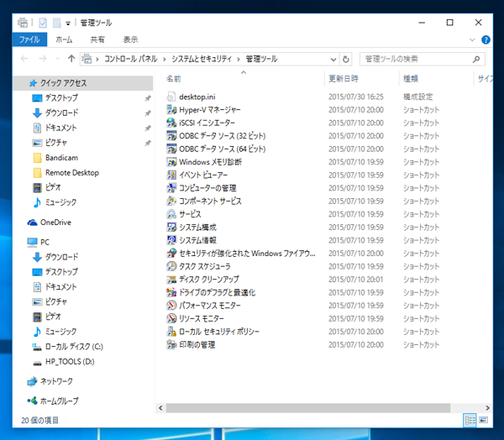504x440 pixels.
Task: Select PC in the navigation pane
Action: (x=39, y=242)
